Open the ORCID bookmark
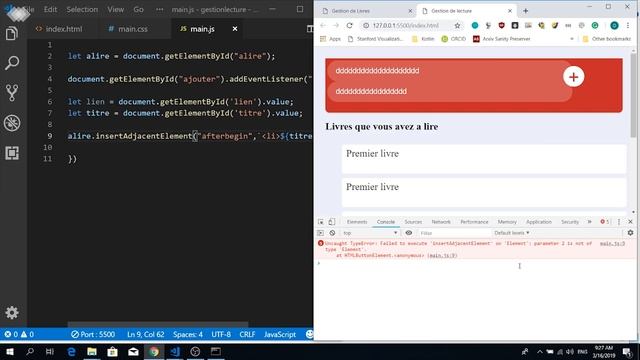The height and width of the screenshot is (360, 640). 453,39
